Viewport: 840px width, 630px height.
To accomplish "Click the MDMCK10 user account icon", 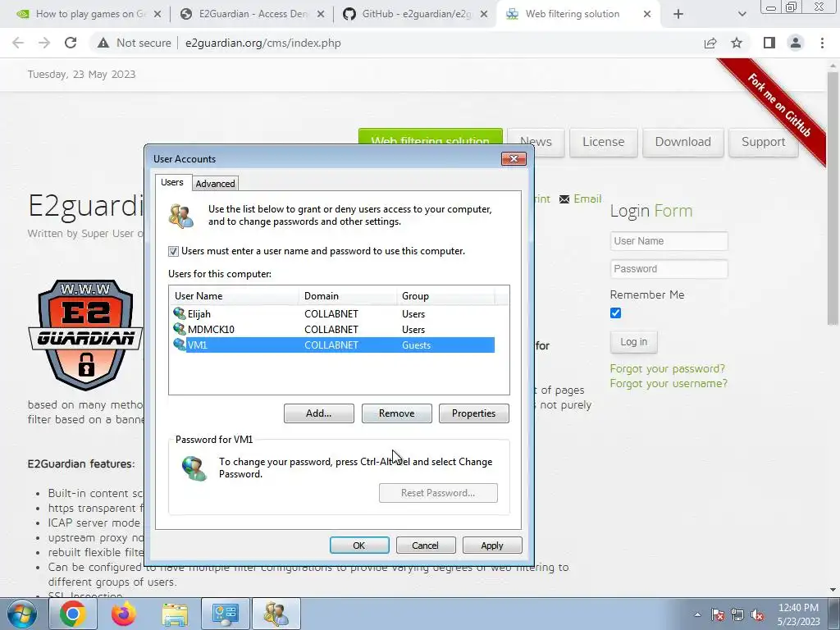I will [x=180, y=329].
